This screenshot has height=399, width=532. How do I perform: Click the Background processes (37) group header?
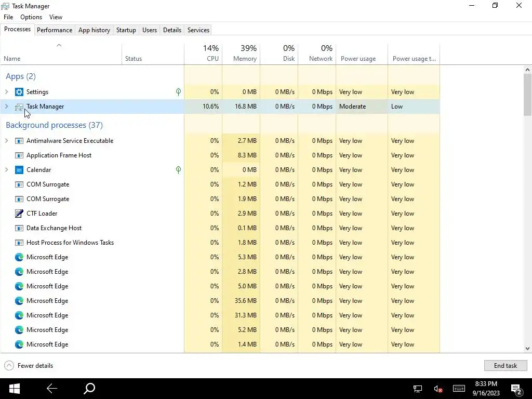point(54,125)
